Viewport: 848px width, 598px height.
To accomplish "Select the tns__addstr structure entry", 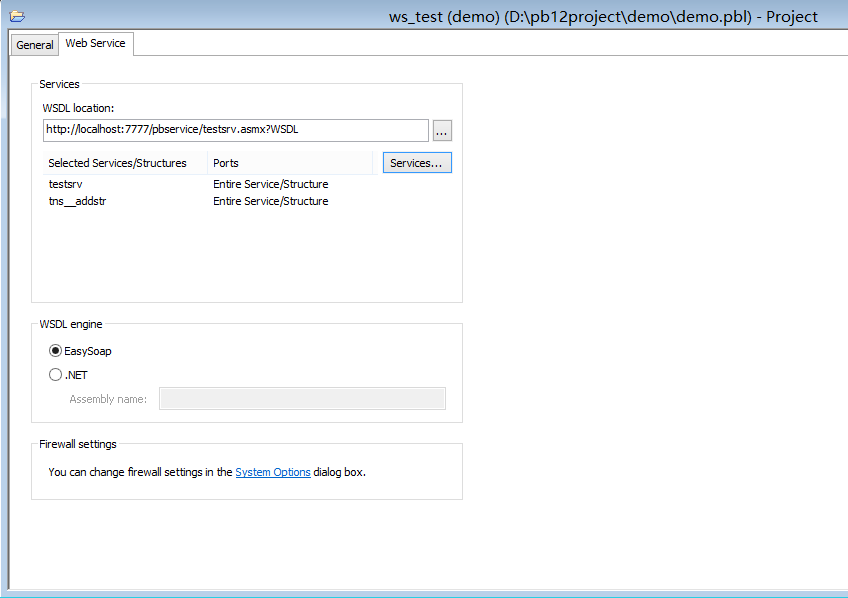I will (x=78, y=201).
